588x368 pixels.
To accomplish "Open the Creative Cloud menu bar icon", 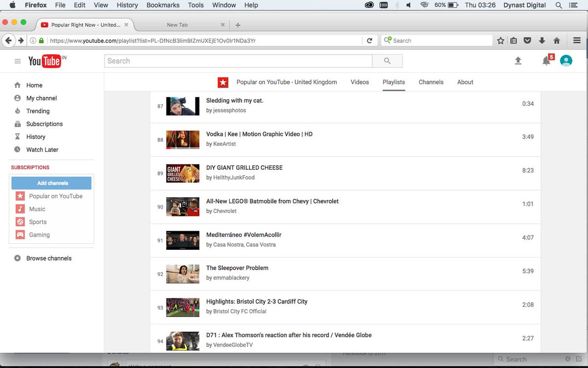I will (369, 5).
